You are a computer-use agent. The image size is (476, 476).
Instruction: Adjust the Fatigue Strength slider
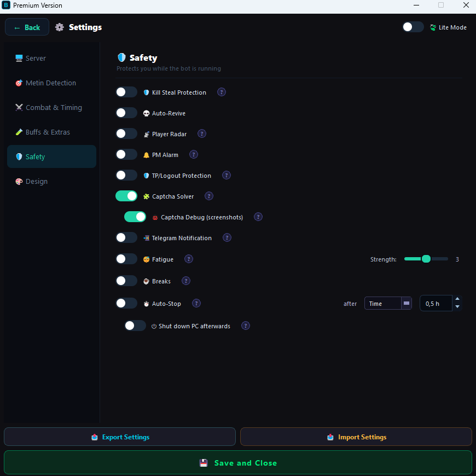426,259
